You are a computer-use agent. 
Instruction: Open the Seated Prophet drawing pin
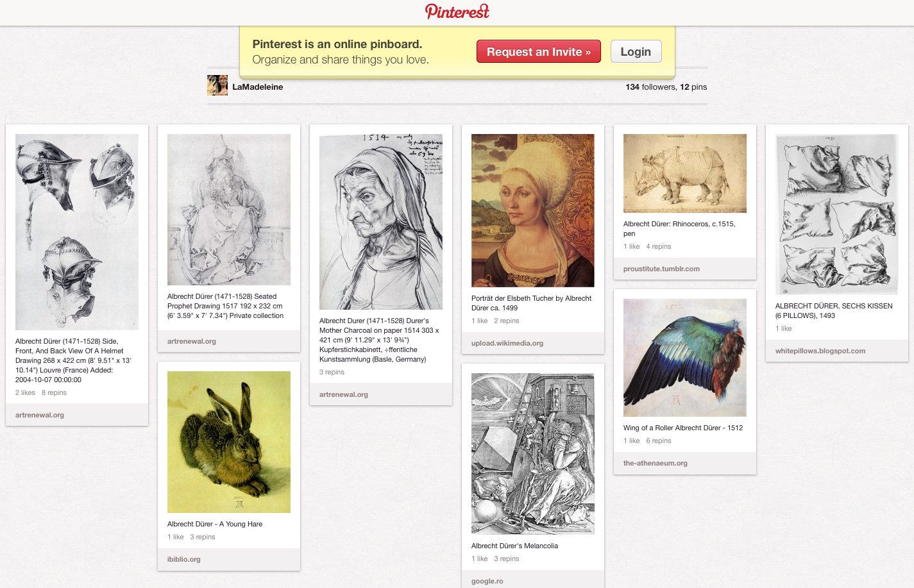[229, 210]
